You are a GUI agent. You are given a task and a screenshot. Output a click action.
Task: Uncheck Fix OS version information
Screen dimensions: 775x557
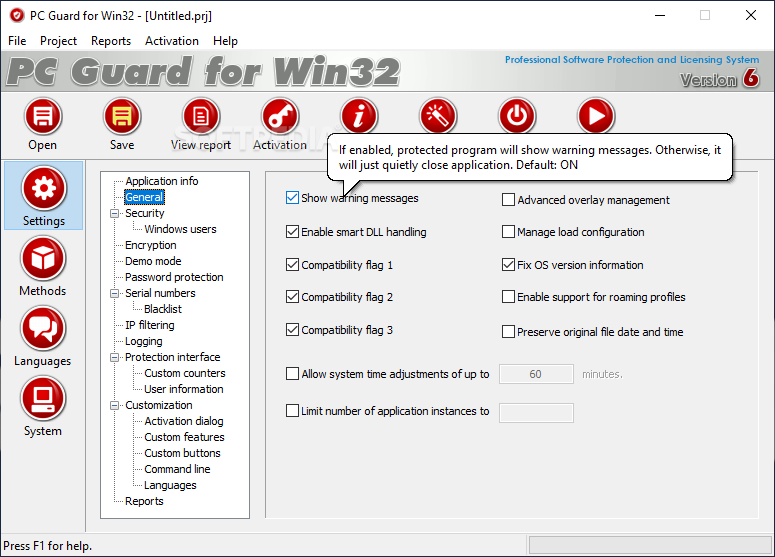coord(508,265)
